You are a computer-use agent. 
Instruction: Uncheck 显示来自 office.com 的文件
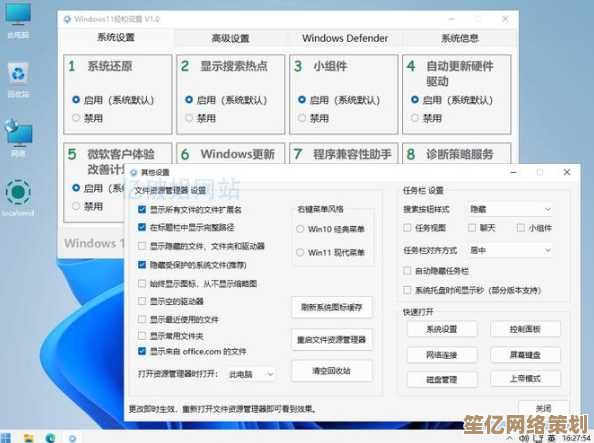point(142,351)
